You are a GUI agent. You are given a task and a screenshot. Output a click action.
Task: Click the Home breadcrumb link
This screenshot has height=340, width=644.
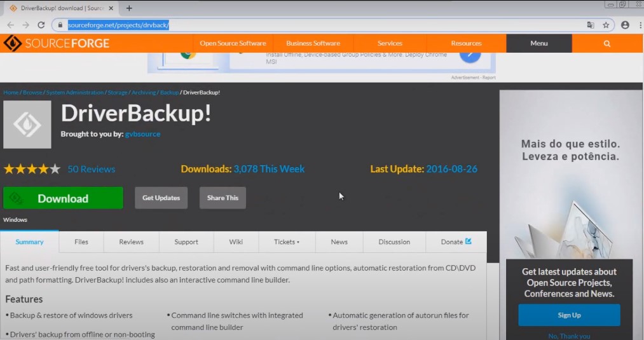point(11,92)
